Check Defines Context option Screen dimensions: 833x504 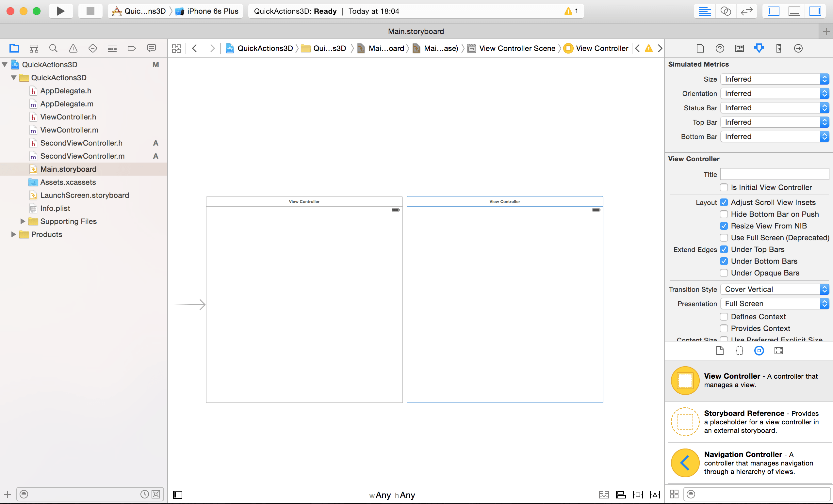point(724,317)
